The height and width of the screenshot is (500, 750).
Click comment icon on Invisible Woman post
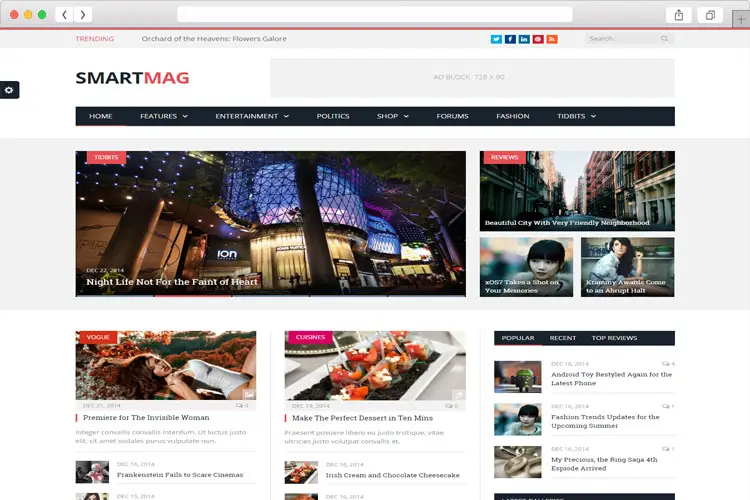click(239, 405)
